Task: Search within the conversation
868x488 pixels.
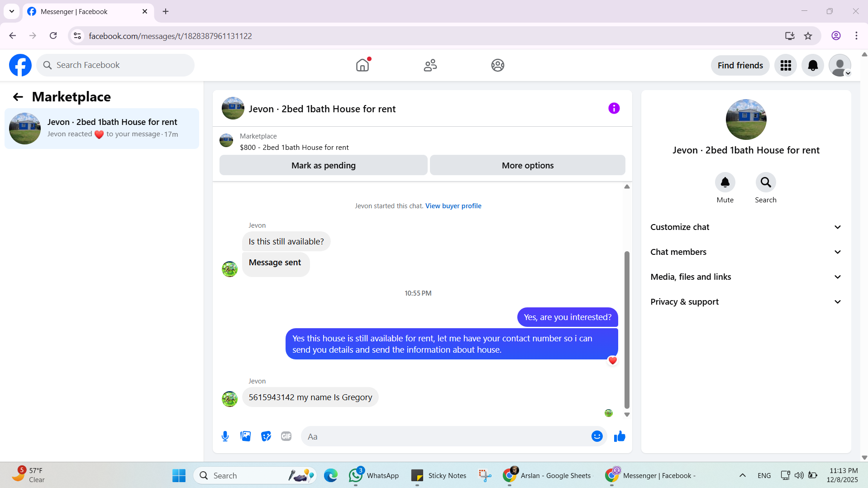Action: (766, 182)
